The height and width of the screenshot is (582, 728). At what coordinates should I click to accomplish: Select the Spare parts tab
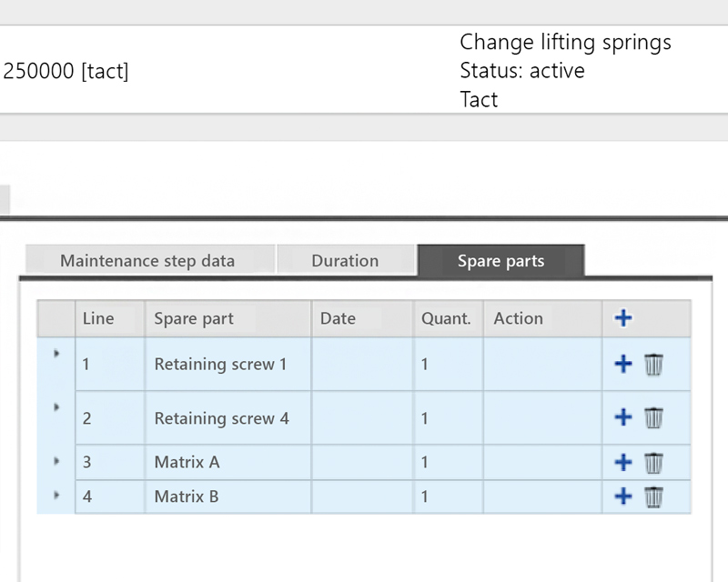click(500, 261)
